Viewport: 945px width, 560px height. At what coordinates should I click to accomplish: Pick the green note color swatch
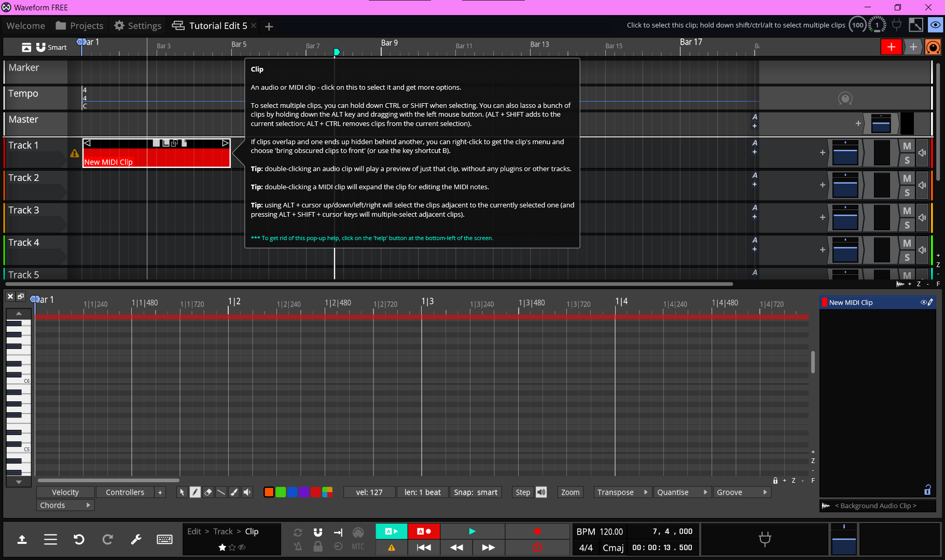tap(281, 492)
